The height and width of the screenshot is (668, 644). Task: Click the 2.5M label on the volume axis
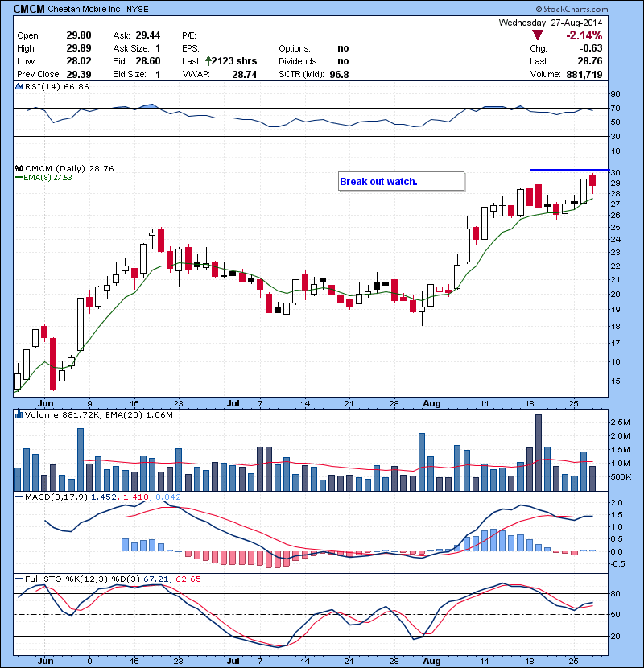point(621,423)
